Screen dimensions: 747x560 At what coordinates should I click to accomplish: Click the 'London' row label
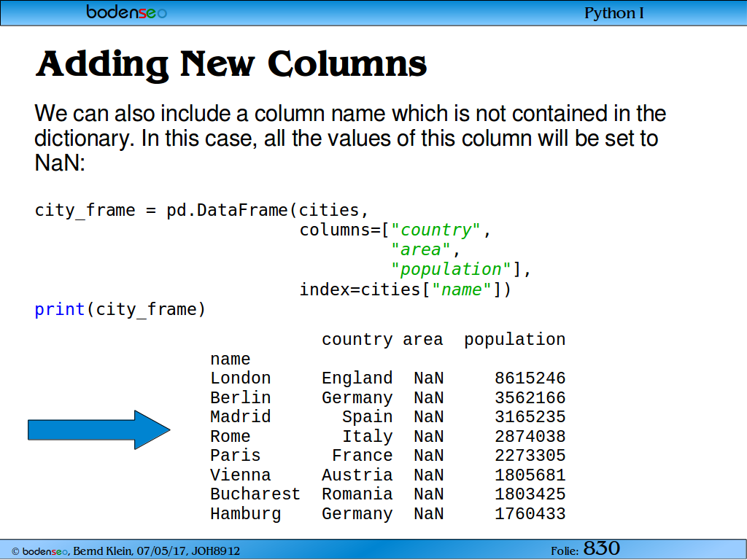[x=241, y=378]
